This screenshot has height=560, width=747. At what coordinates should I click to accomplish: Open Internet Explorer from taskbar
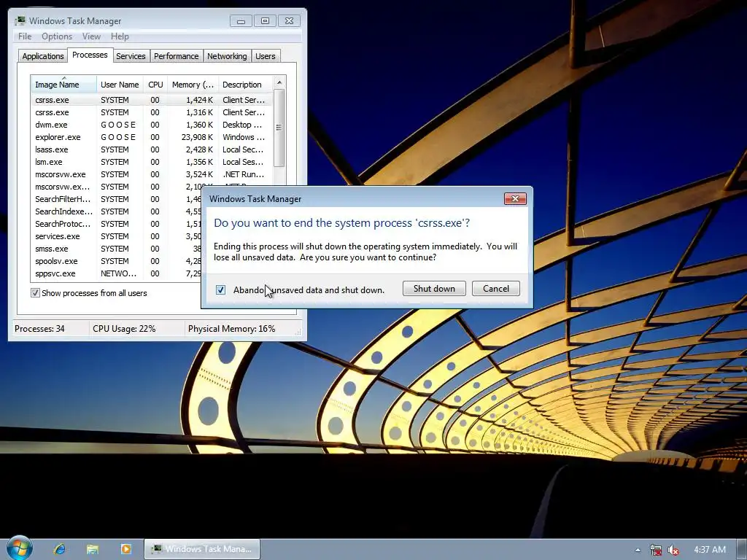coord(60,549)
